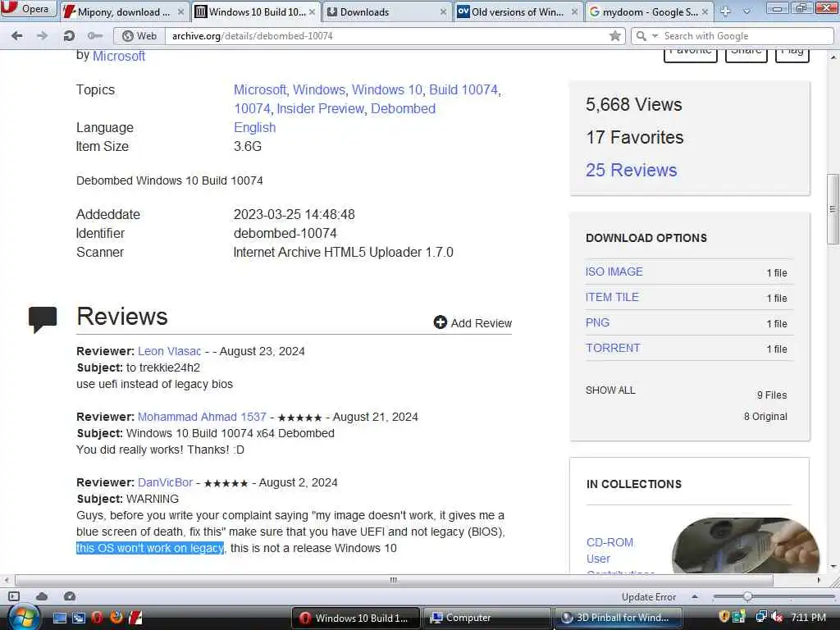This screenshot has width=840, height=630.
Task: Go back to previous page
Action: [17, 36]
